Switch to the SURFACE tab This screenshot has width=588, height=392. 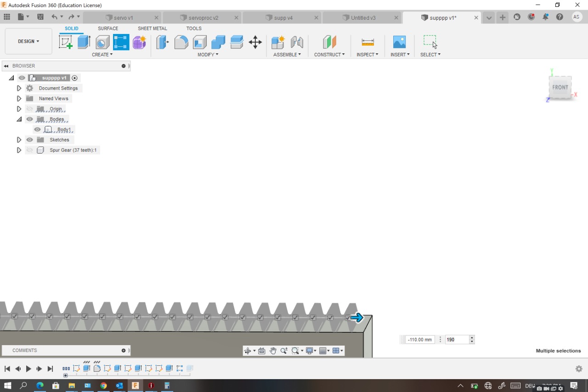[x=108, y=28]
